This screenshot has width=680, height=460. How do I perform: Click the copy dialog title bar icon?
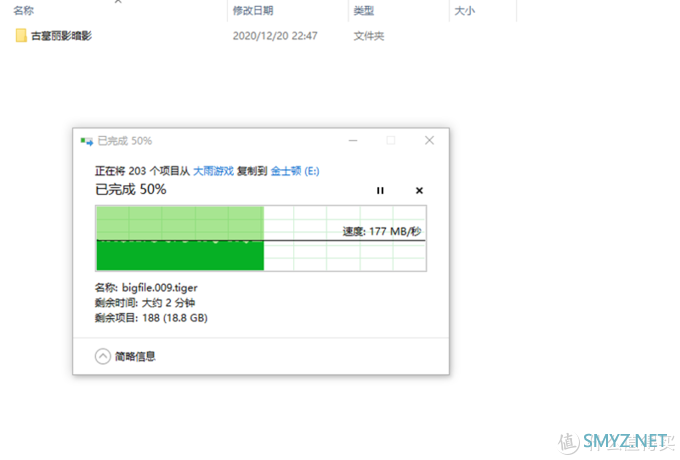(86, 141)
